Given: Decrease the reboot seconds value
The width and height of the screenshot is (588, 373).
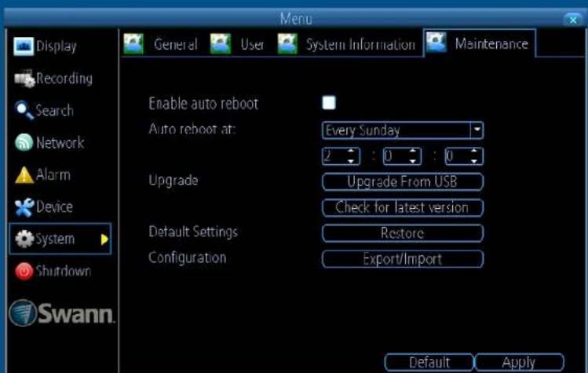Looking at the screenshot, I should coord(474,161).
